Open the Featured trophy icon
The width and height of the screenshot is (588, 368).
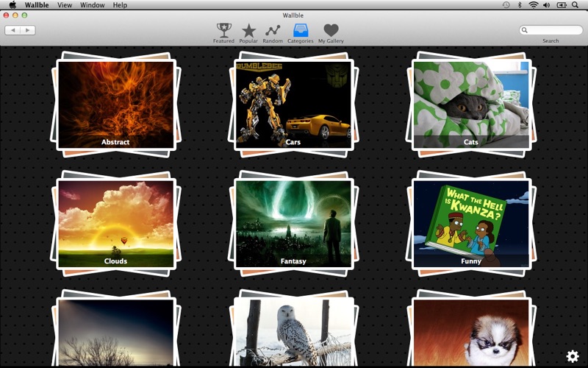[x=223, y=30]
